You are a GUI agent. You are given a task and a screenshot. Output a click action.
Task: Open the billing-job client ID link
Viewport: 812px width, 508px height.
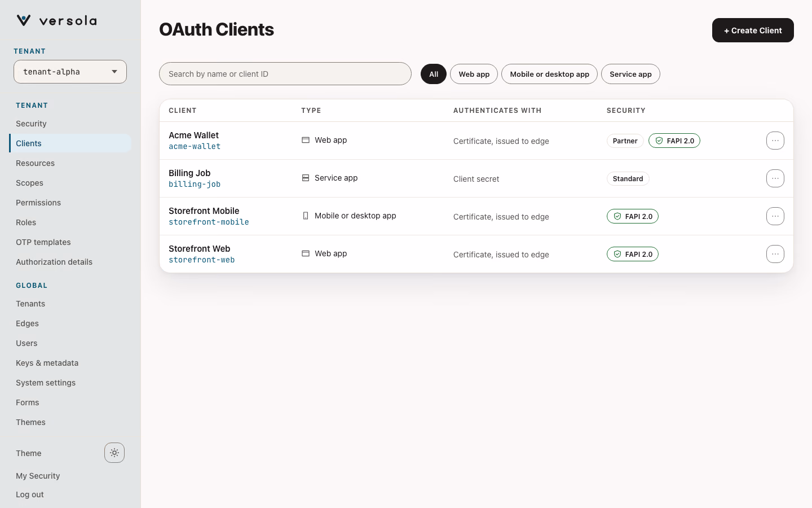point(195,184)
